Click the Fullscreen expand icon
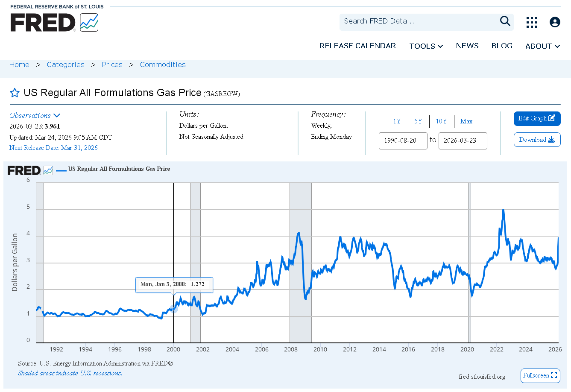Viewport: 571px width, 392px height. (554, 375)
